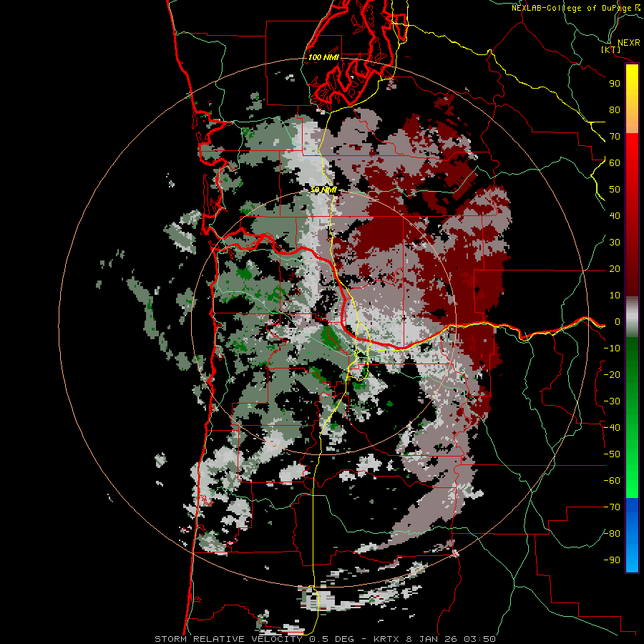Image resolution: width=644 pixels, height=644 pixels.
Task: Click the -80 scale label
Action: [x=612, y=534]
